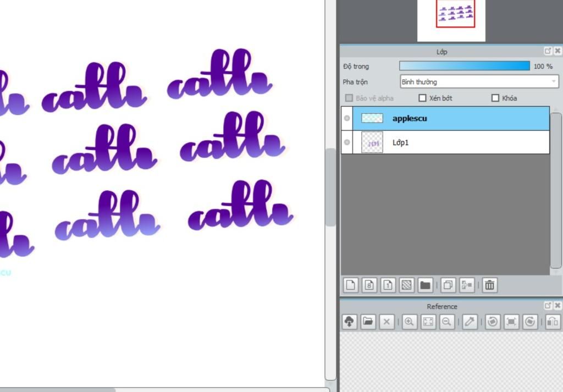Rotate reference image clockwise
This screenshot has width=563, height=392.
coord(530,322)
